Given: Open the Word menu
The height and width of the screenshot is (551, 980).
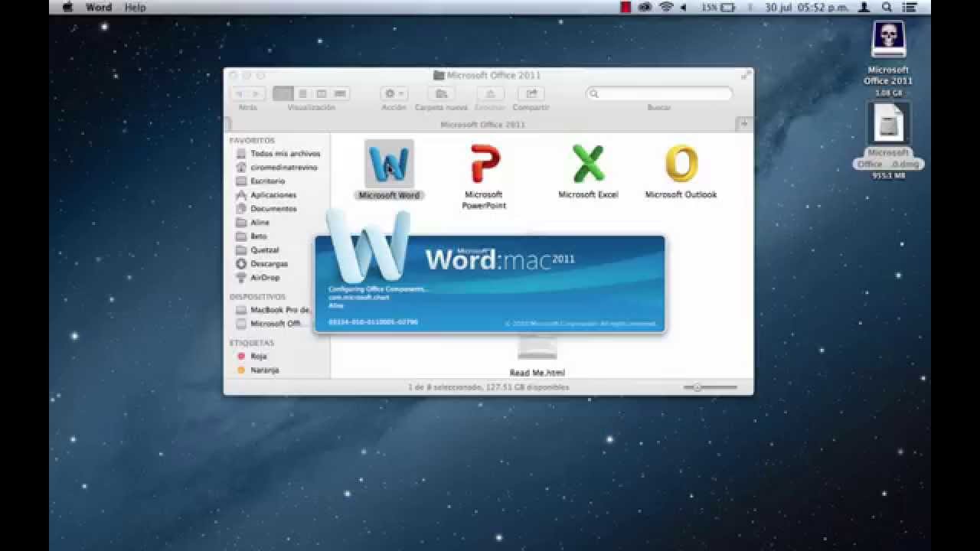Looking at the screenshot, I should pos(98,7).
